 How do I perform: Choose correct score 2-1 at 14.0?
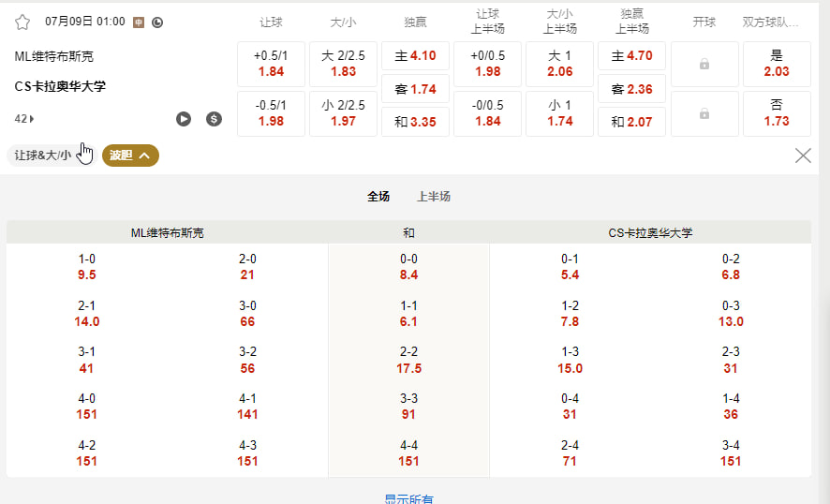click(x=87, y=314)
